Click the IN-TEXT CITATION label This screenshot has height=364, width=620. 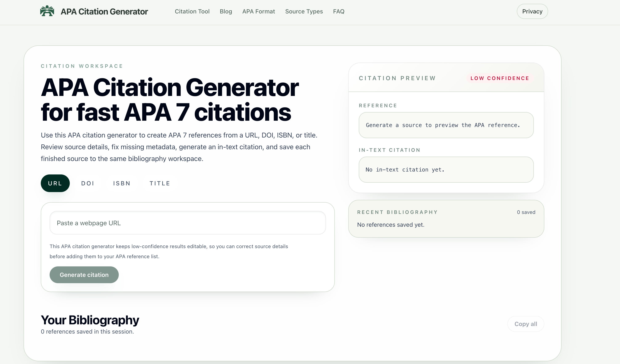pyautogui.click(x=389, y=150)
